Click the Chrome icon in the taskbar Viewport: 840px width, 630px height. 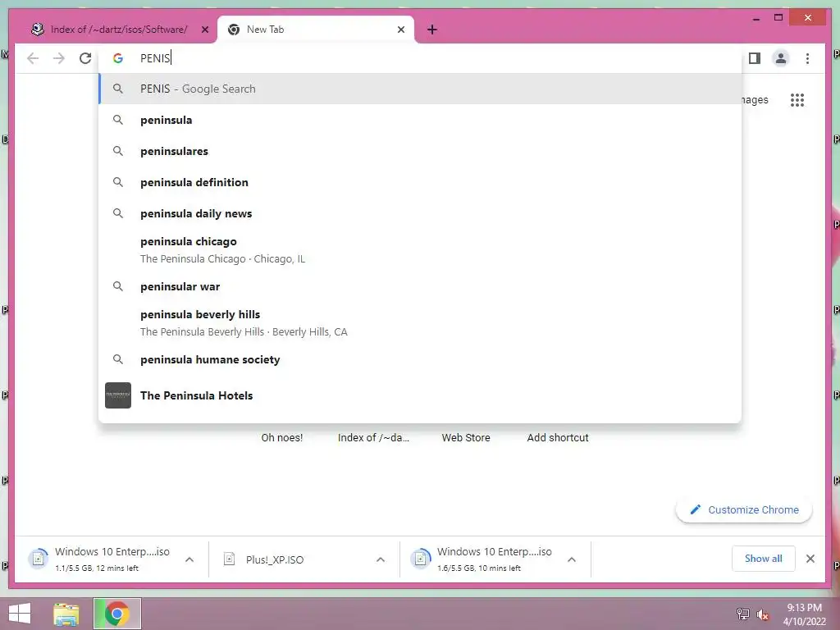117,614
